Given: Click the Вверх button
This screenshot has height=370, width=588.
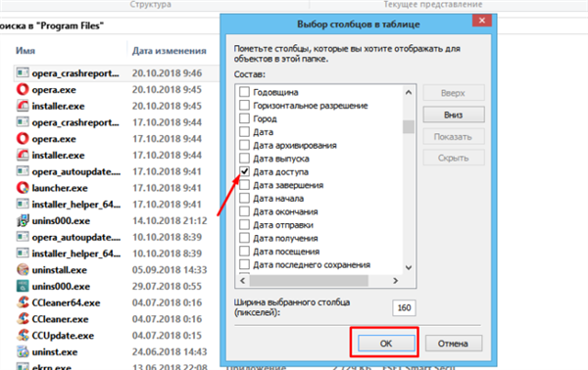Looking at the screenshot, I should pos(454,93).
